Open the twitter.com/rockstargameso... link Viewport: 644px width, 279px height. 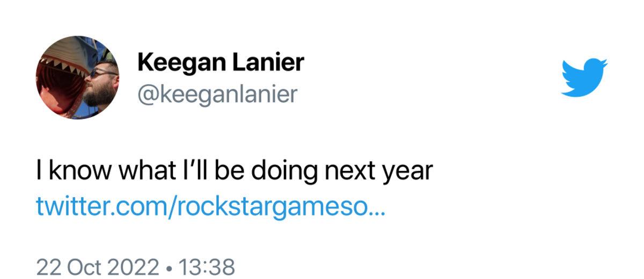210,206
